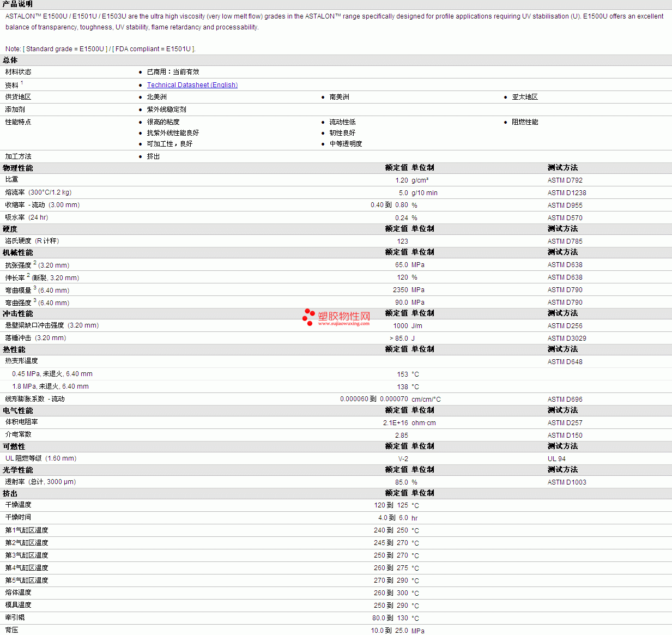
Task: Click the 热性能 section heading
Action: tap(14, 350)
